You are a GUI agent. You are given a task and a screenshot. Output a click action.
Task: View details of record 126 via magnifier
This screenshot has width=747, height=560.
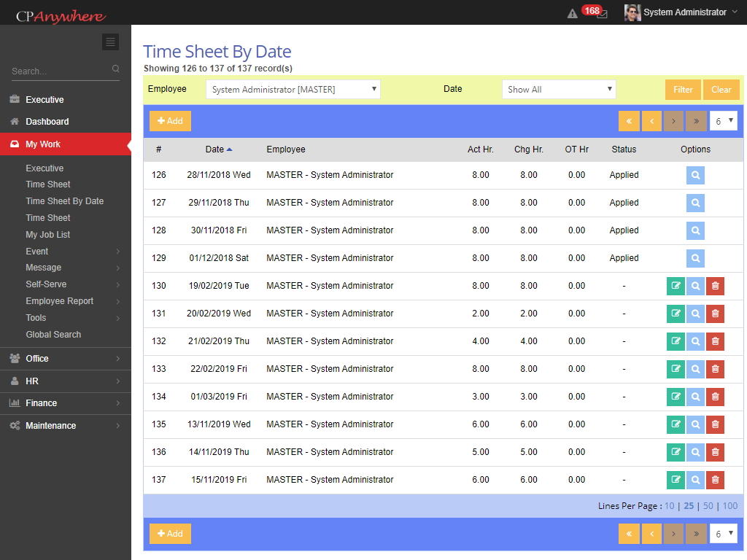[695, 175]
